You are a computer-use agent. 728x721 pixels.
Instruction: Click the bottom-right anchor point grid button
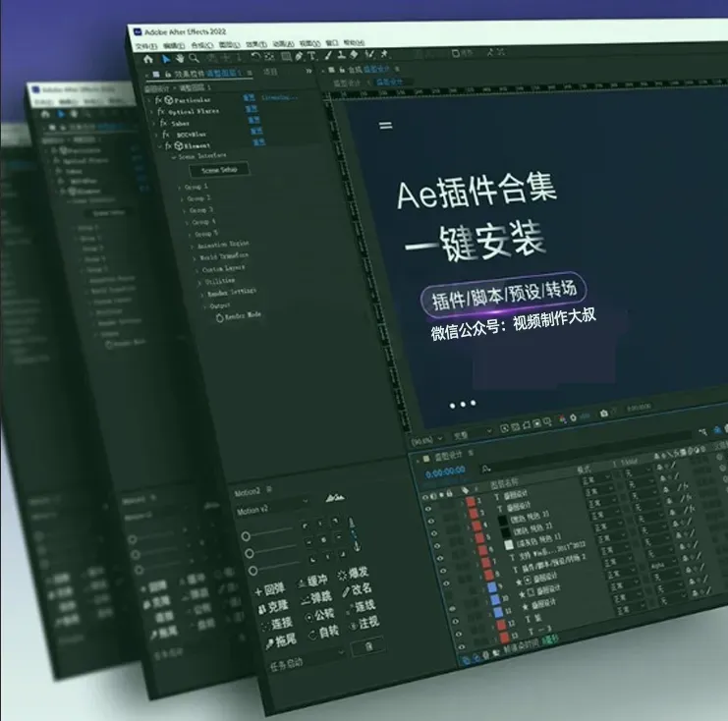tap(343, 554)
